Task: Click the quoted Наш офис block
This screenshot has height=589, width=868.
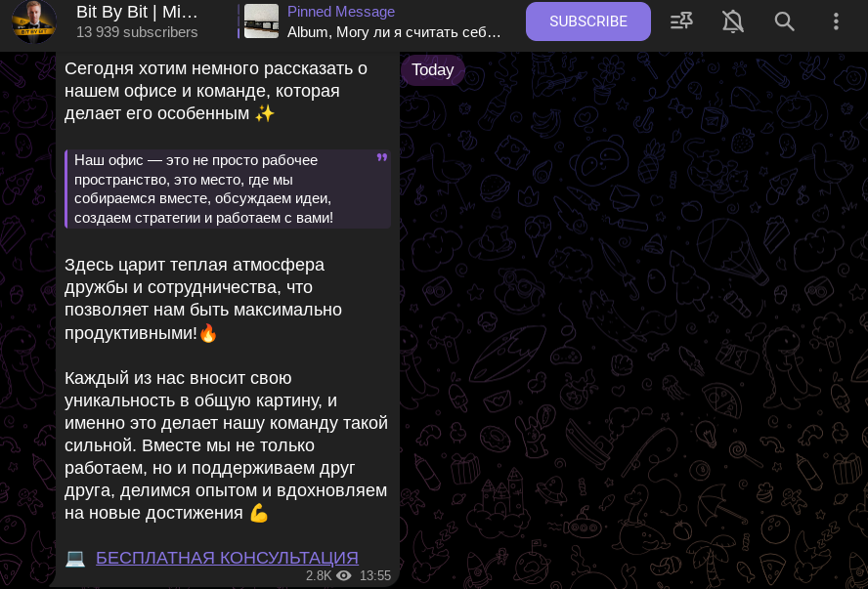Action: point(228,189)
